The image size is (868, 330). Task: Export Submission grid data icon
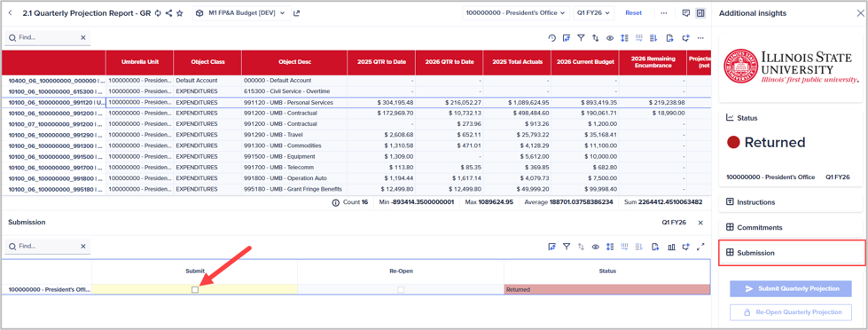(655, 247)
